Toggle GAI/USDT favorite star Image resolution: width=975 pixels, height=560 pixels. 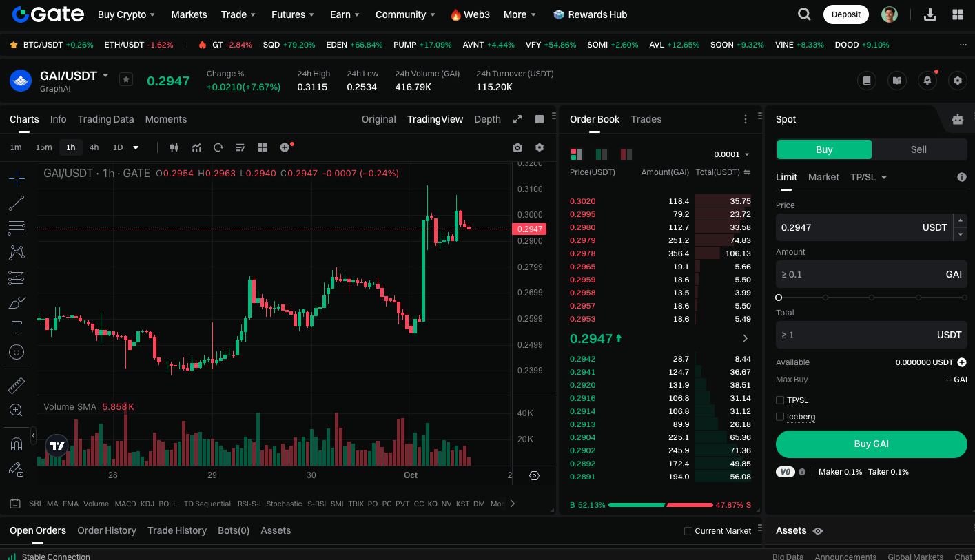click(126, 80)
